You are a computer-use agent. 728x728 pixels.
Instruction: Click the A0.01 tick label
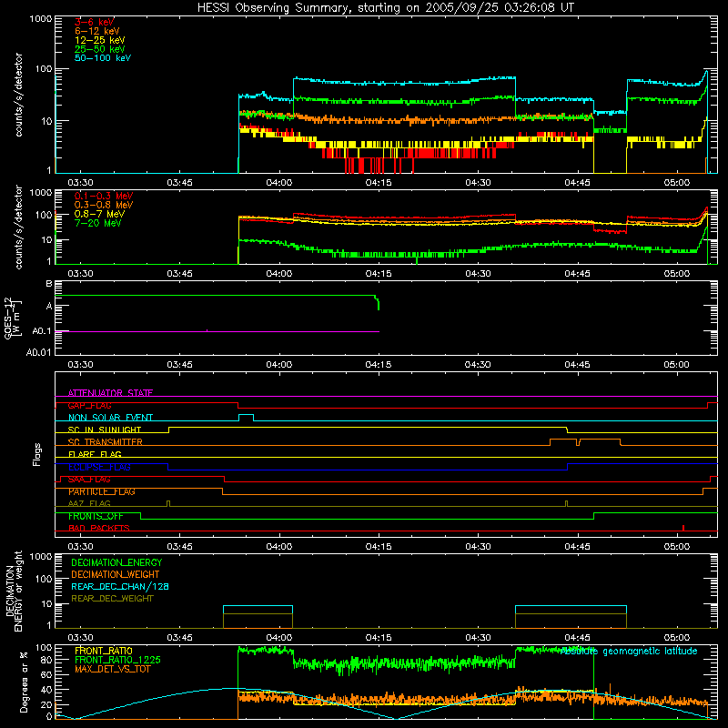click(38, 352)
